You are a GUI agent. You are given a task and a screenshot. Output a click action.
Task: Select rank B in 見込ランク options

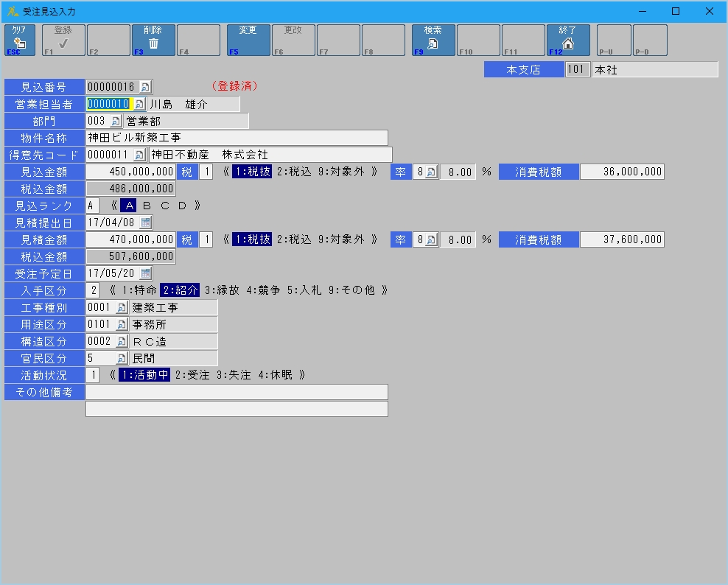coord(147,206)
